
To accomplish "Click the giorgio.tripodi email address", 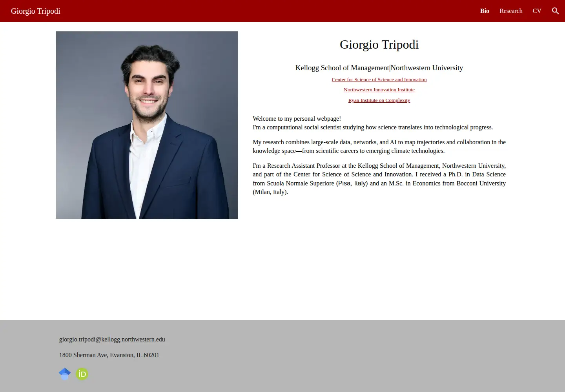I will [112, 339].
